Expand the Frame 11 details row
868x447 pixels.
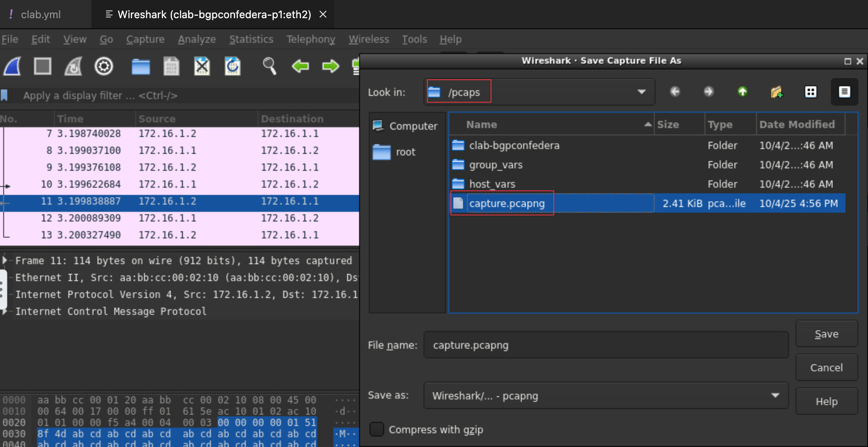tap(5, 260)
